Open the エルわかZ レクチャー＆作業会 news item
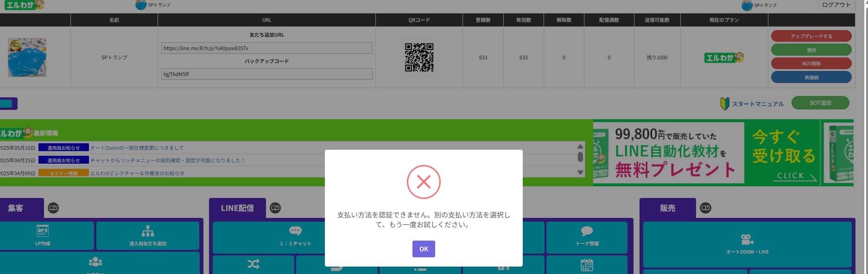 (137, 173)
